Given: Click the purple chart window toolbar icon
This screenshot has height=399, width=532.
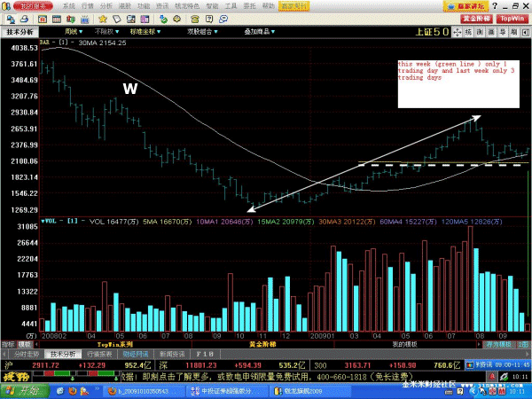Looking at the screenshot, I should 145,19.
